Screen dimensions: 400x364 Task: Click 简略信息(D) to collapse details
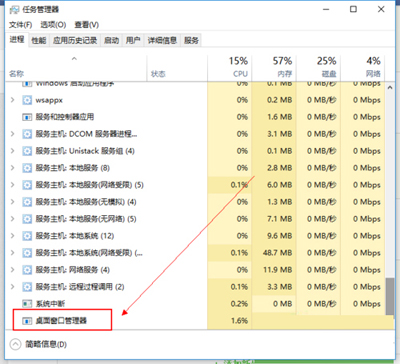pyautogui.click(x=46, y=344)
